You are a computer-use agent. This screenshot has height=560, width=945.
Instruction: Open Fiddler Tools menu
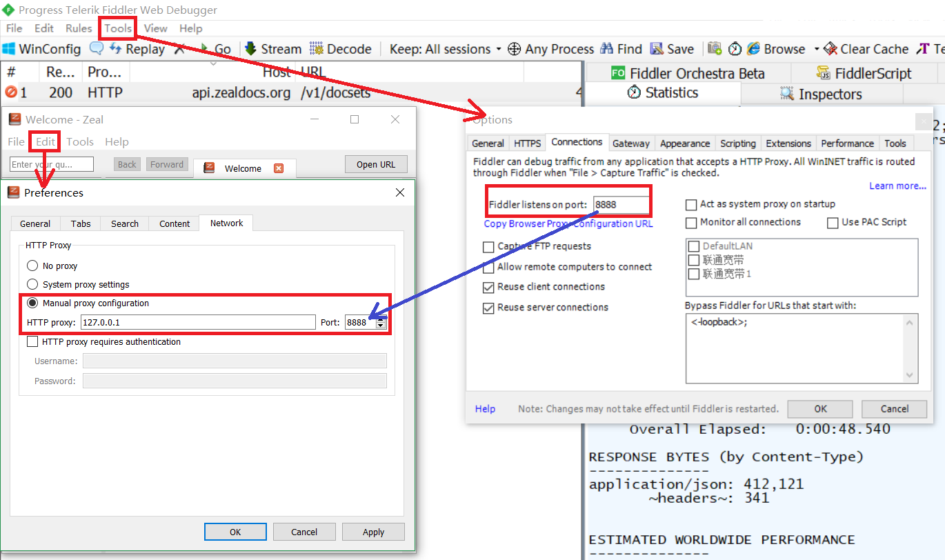coord(118,28)
